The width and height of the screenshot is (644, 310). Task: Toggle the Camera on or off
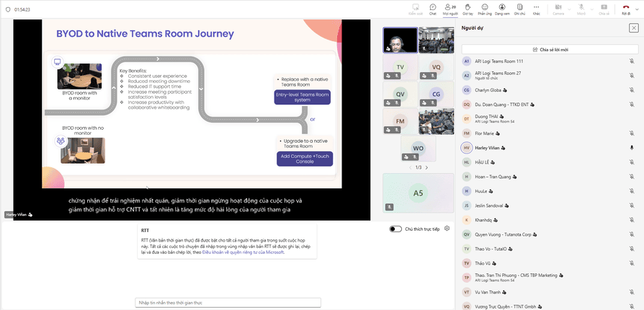(558, 8)
